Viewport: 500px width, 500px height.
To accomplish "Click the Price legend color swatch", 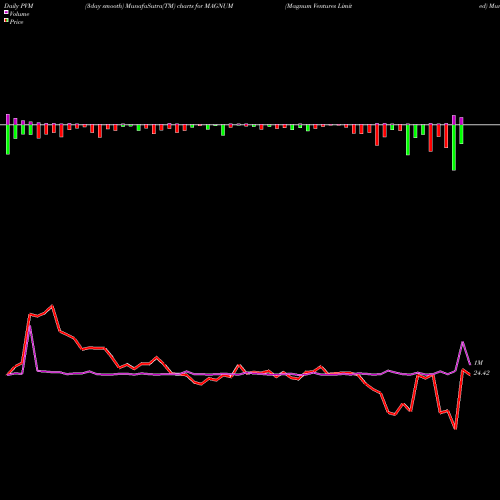I will coord(6,21).
